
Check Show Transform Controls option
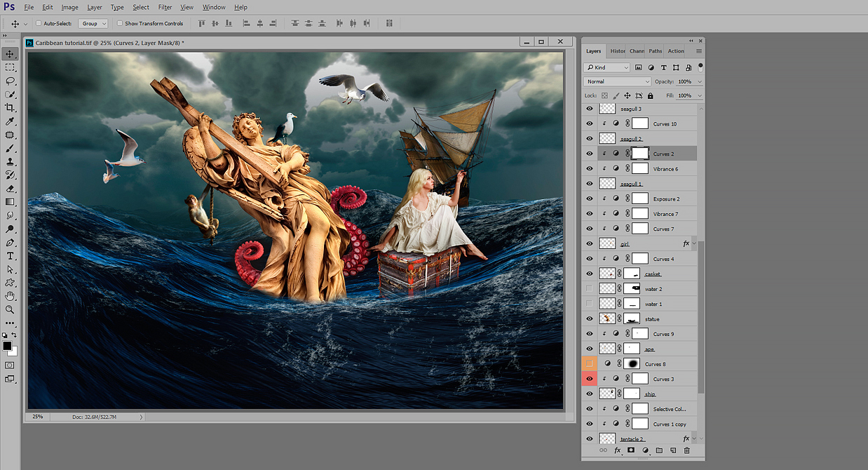point(119,23)
